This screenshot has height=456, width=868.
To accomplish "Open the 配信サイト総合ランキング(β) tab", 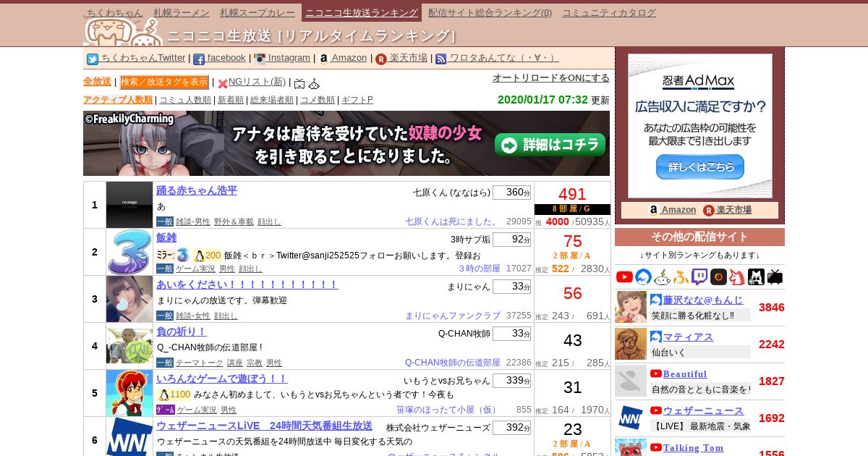I will (x=490, y=13).
